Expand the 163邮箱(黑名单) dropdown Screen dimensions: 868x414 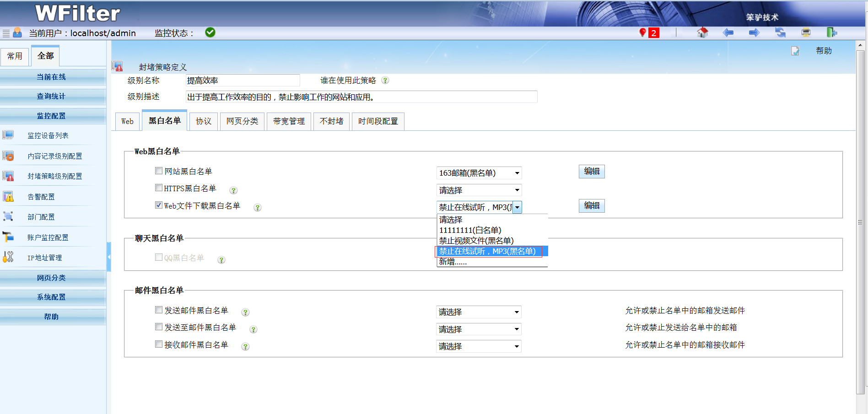click(x=479, y=173)
